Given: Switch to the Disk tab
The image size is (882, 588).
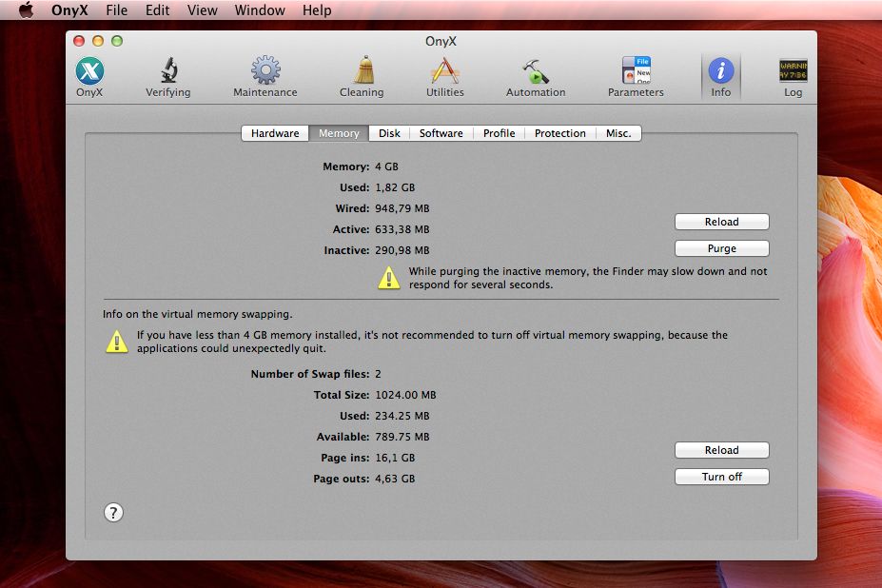Looking at the screenshot, I should [389, 133].
